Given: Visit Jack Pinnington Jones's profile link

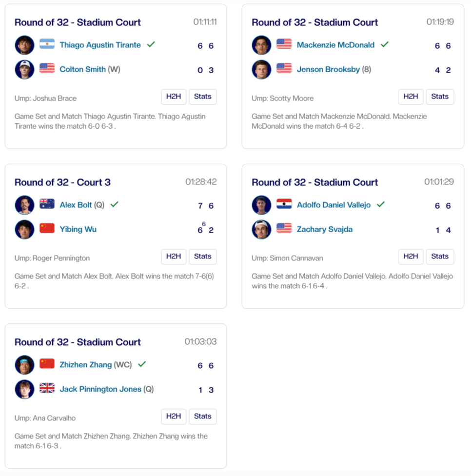Looking at the screenshot, I should (100, 389).
